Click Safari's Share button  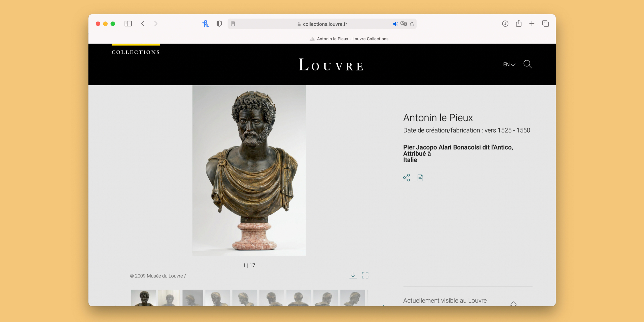(518, 24)
